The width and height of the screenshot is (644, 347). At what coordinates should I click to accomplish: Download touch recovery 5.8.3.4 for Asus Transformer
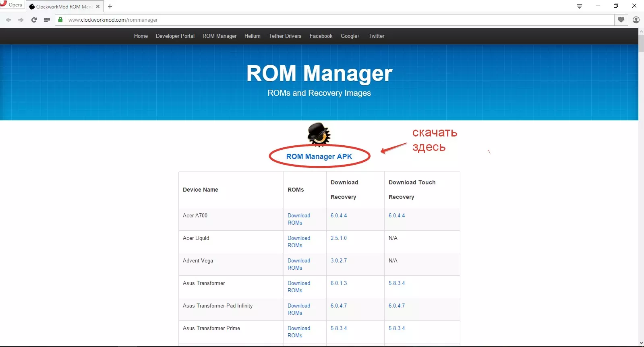tap(396, 283)
